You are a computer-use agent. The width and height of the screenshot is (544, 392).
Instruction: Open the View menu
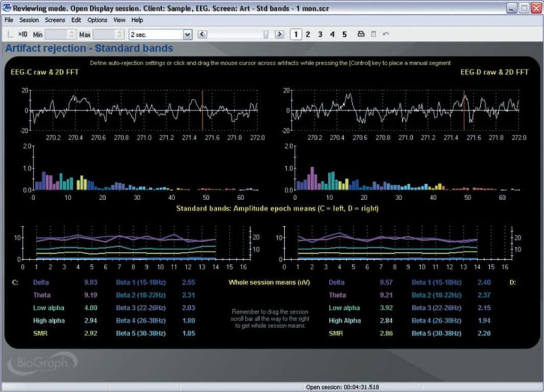120,20
